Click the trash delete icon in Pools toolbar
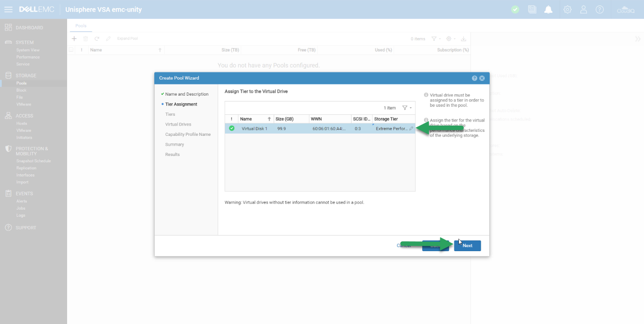The height and width of the screenshot is (324, 644). (x=85, y=39)
